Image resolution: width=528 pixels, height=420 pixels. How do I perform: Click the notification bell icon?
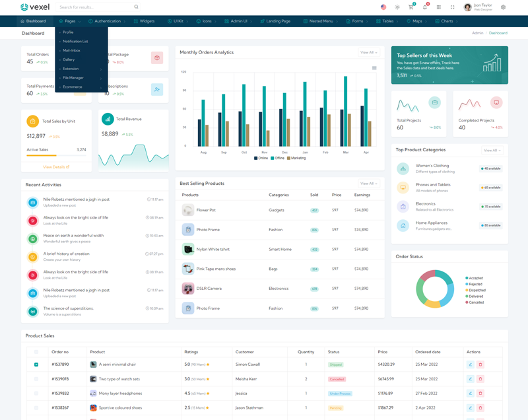(424, 7)
